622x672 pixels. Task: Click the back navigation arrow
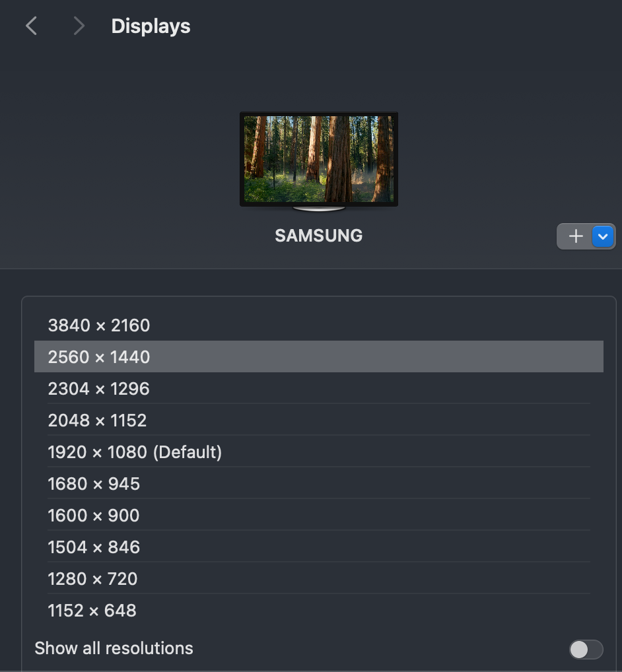pos(31,25)
